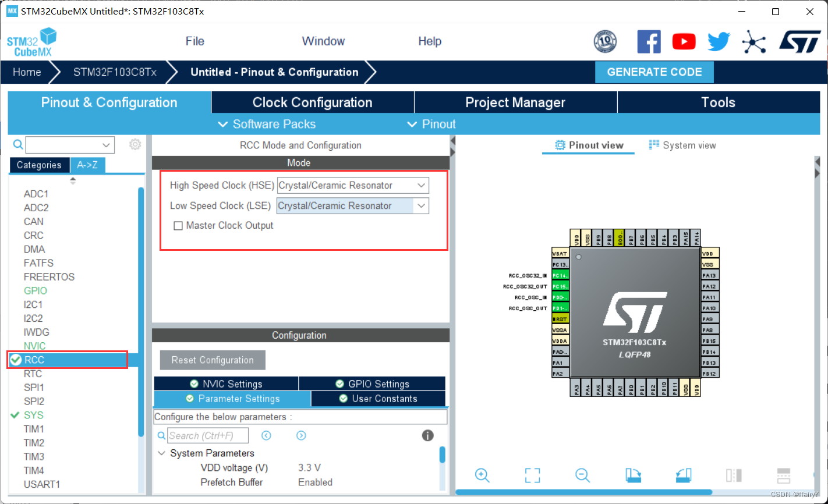The image size is (828, 504).
Task: Open the NVIC Settings tab
Action: tap(227, 384)
